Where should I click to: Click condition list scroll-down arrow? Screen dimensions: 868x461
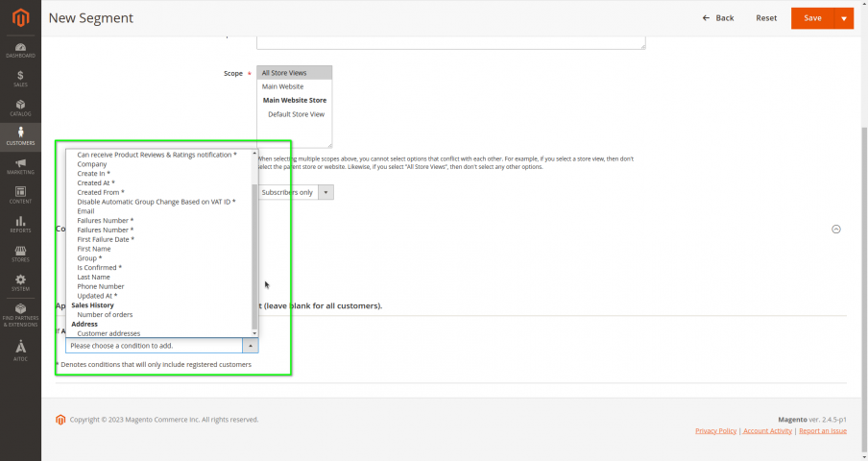[254, 333]
